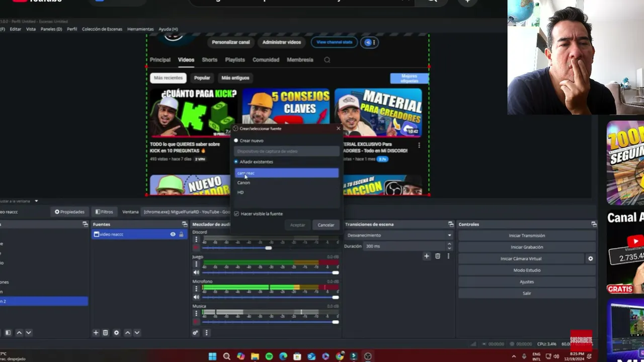Adjust the Juego volume slider handle
Viewport: 644px width, 362px height.
coord(336,273)
